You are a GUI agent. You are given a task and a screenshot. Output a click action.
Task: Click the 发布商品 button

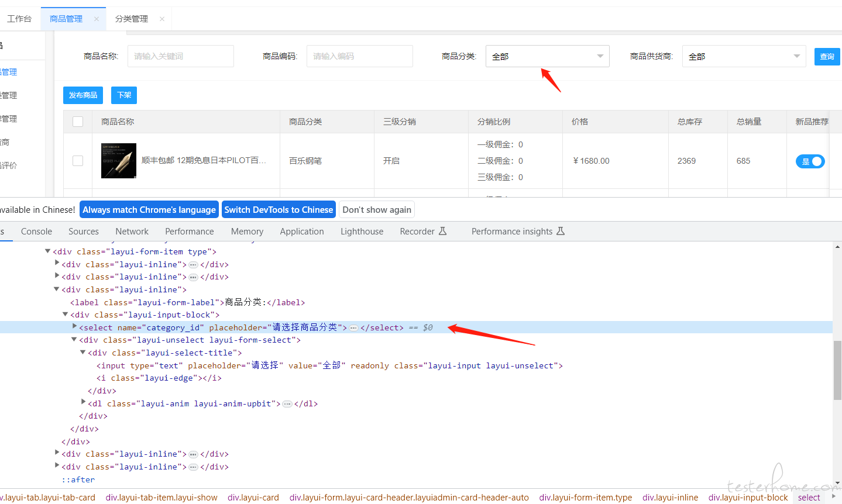(x=83, y=95)
